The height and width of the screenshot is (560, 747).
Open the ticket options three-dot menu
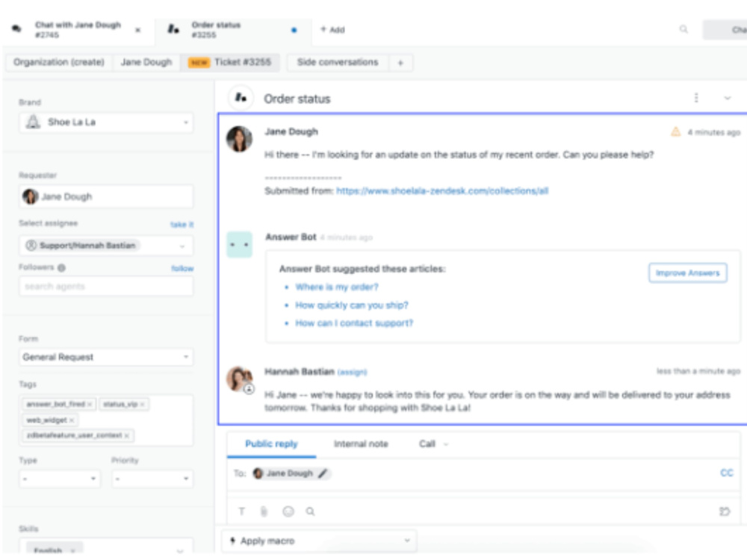(696, 98)
